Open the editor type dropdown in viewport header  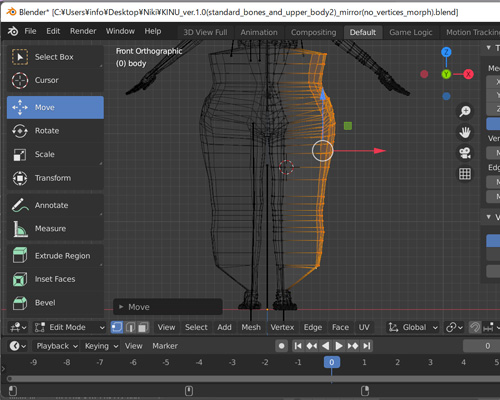pos(18,327)
